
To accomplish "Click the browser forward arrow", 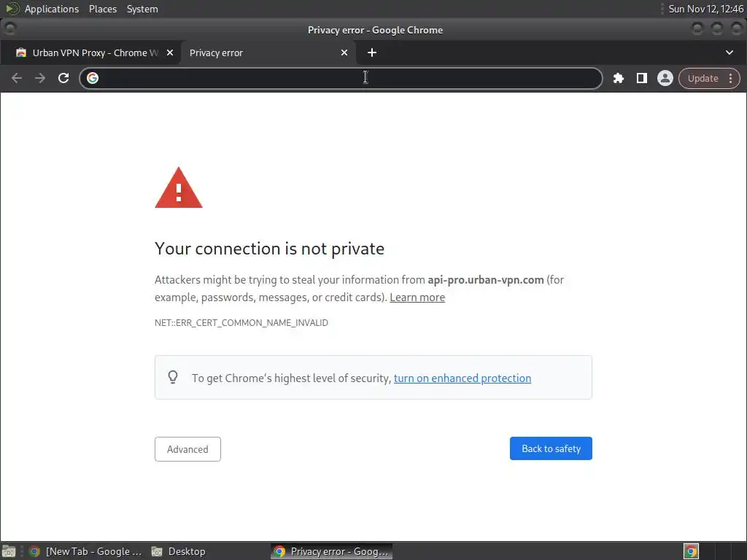I will coord(40,78).
